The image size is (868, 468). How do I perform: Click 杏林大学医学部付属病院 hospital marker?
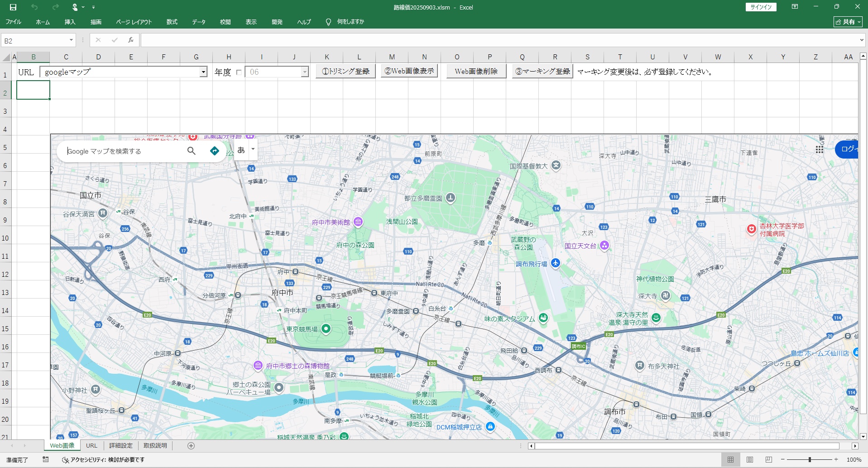tap(752, 229)
